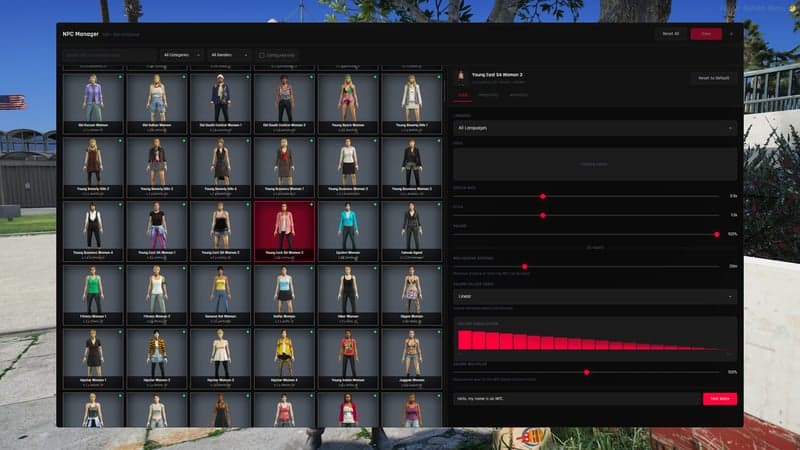Viewport: 800px width, 450px height.
Task: Select the General Hot Woman card
Action: coord(220,295)
